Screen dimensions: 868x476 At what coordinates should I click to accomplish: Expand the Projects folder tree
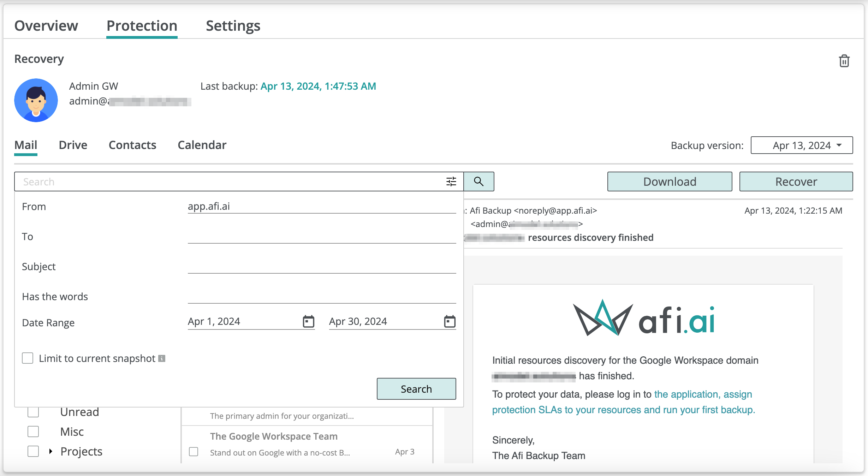pos(51,451)
